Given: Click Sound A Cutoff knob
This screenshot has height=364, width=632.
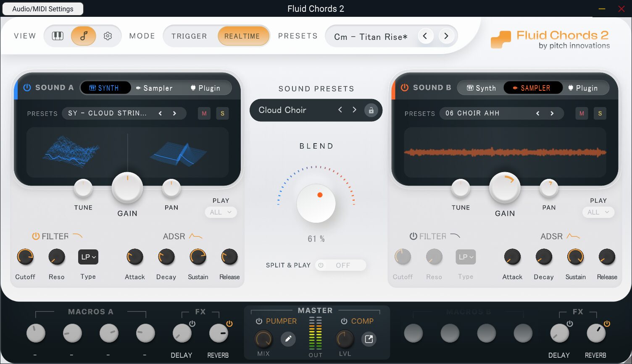Looking at the screenshot, I should coord(25,257).
